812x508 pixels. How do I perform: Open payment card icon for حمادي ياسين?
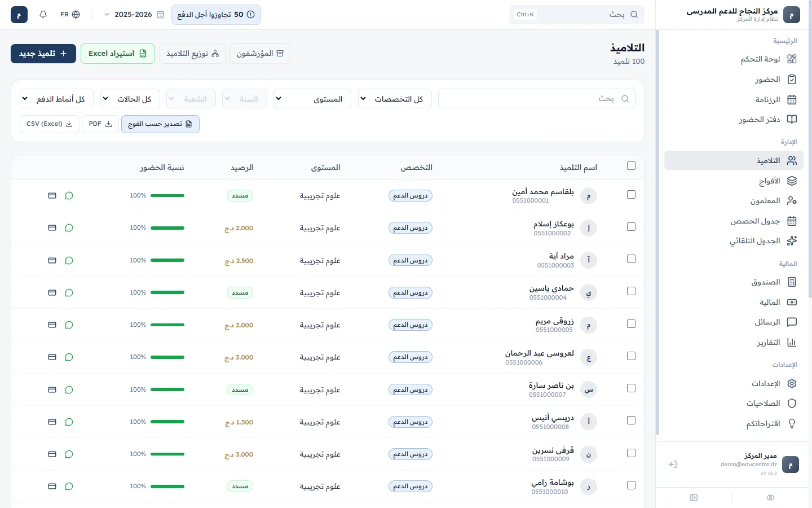tap(52, 293)
